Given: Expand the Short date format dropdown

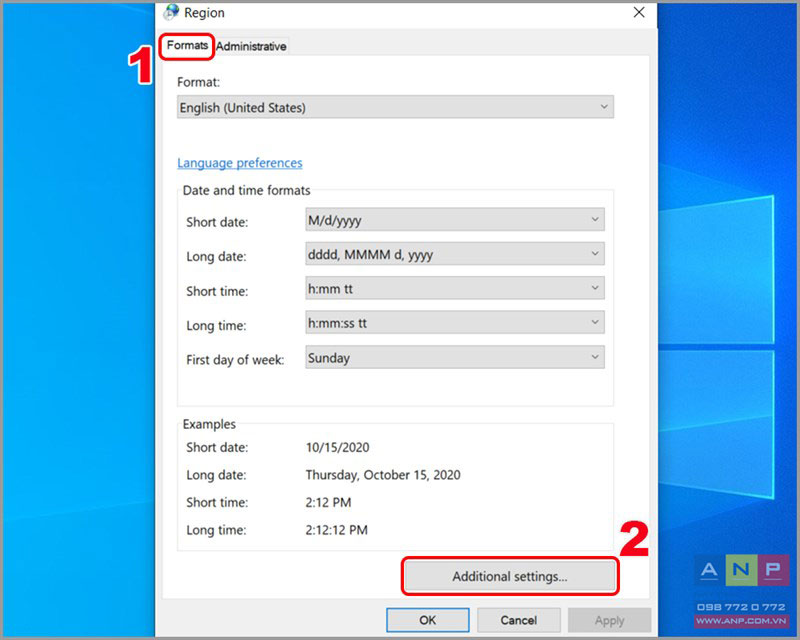Looking at the screenshot, I should 455,220.
